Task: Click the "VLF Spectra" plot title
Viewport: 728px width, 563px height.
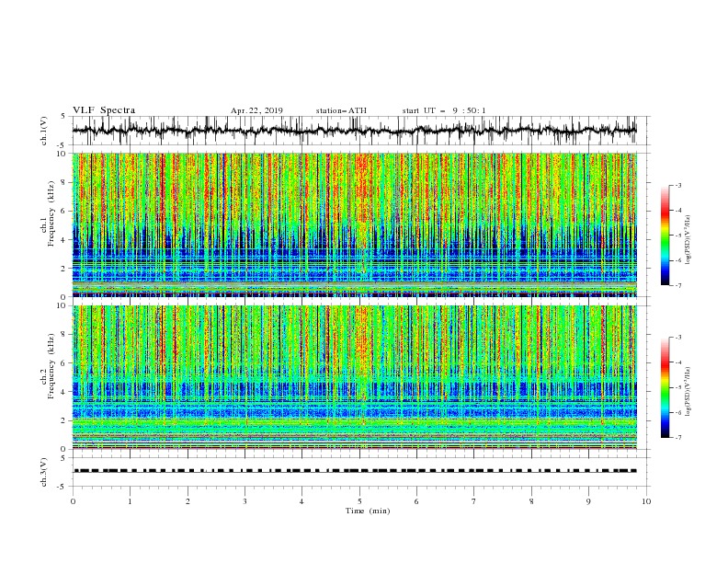Action: point(104,110)
